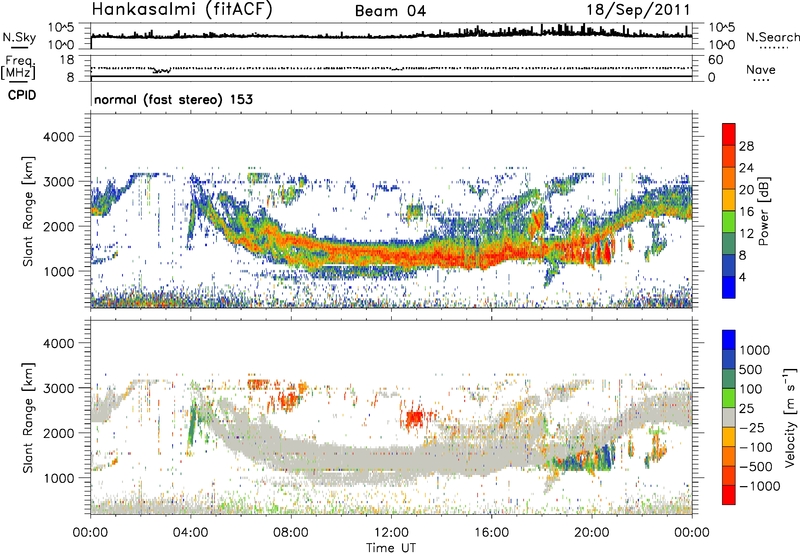Click '2000' on the power plot range axis
800x554 pixels.
58,226
